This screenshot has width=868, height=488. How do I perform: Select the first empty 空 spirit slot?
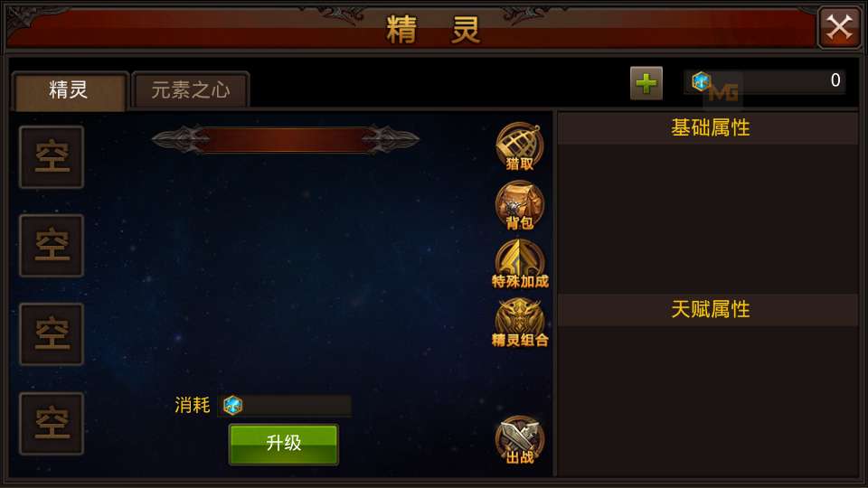point(52,157)
